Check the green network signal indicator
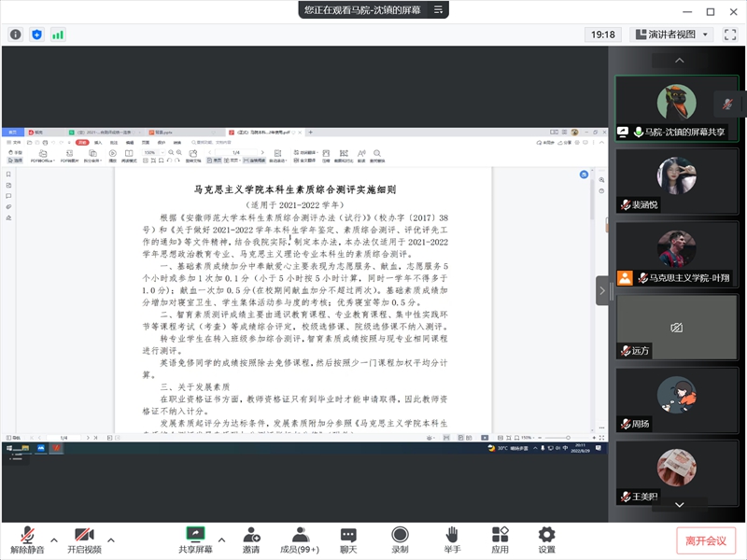 (58, 35)
